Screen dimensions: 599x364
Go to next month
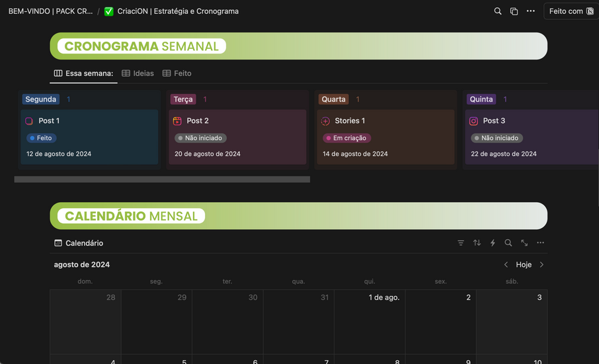(541, 264)
